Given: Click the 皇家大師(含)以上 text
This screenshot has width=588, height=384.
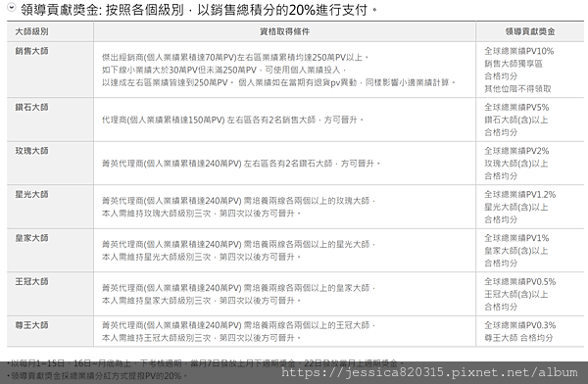Looking at the screenshot, I should (516, 251).
